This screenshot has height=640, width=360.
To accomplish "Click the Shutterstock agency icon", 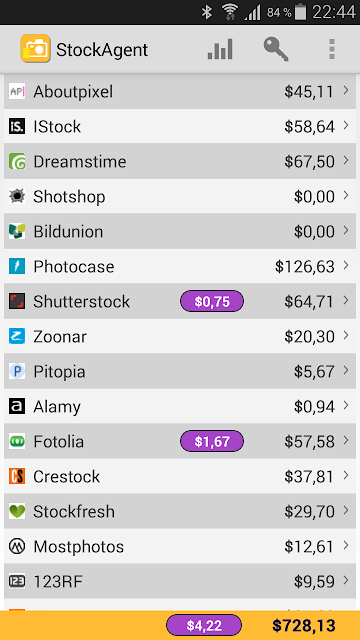I will (17, 301).
